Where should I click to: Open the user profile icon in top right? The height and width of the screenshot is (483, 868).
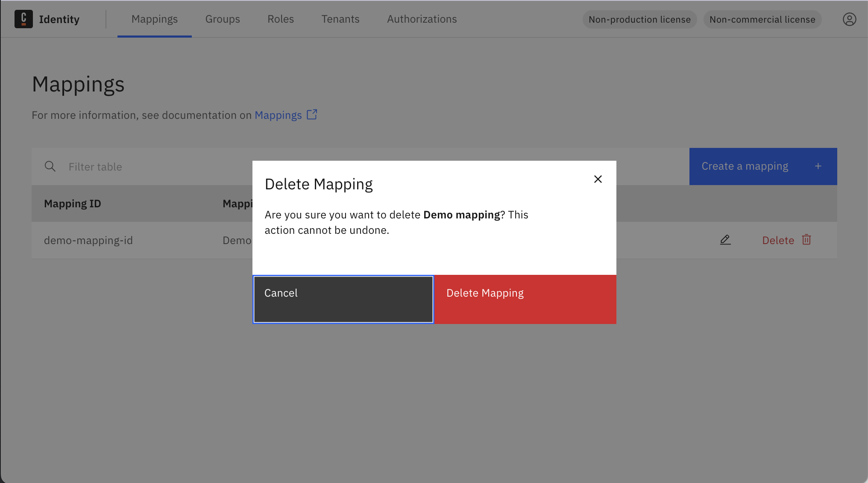(x=850, y=19)
